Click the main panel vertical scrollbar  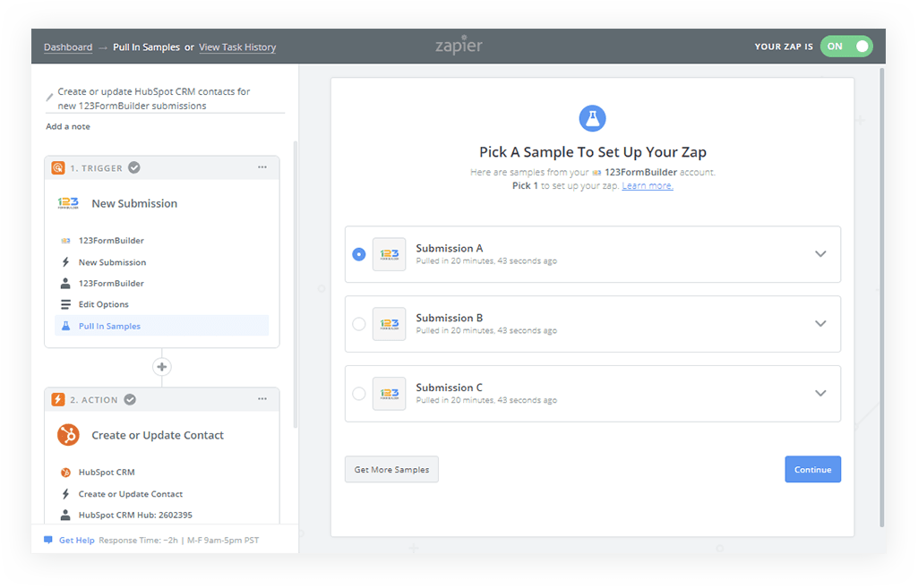tap(881, 297)
